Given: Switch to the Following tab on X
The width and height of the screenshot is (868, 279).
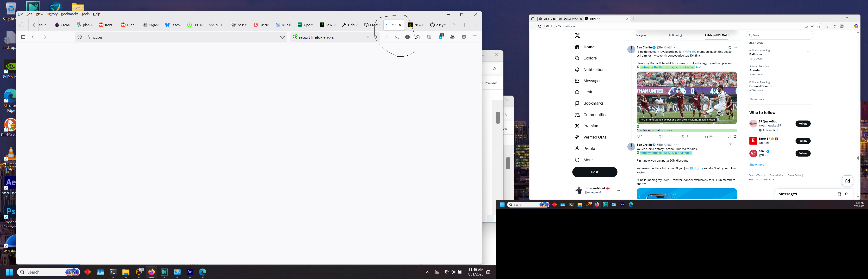Looking at the screenshot, I should pos(675,35).
